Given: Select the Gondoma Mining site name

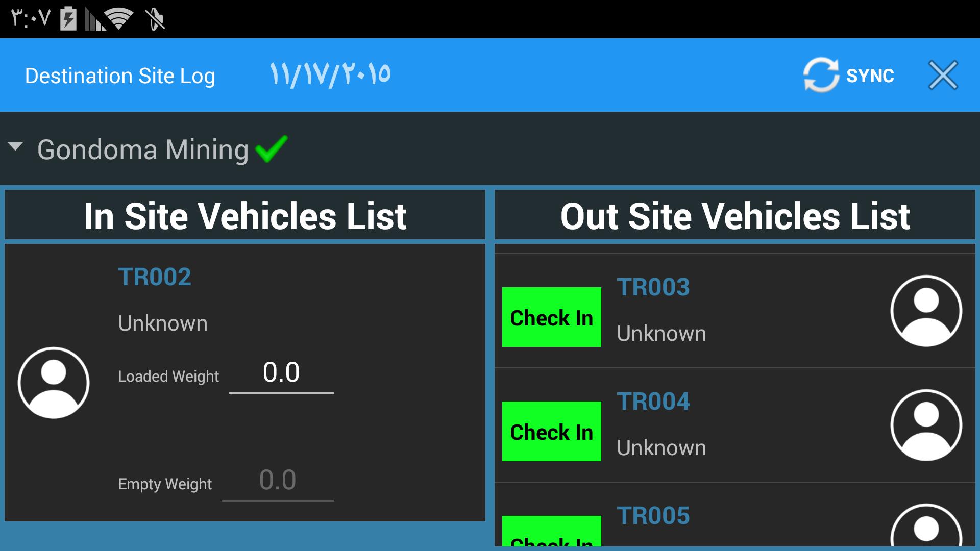Looking at the screenshot, I should click(x=143, y=150).
